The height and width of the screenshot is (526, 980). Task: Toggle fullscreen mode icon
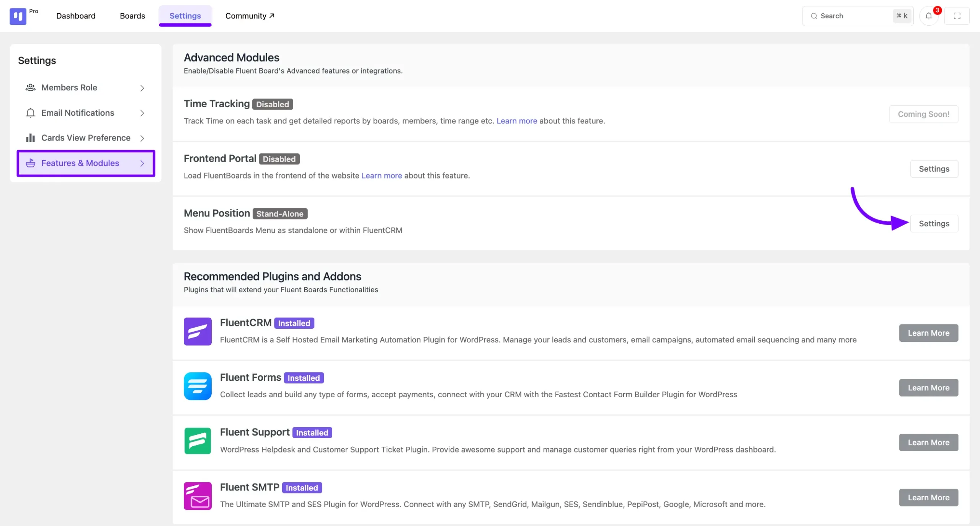coord(957,16)
